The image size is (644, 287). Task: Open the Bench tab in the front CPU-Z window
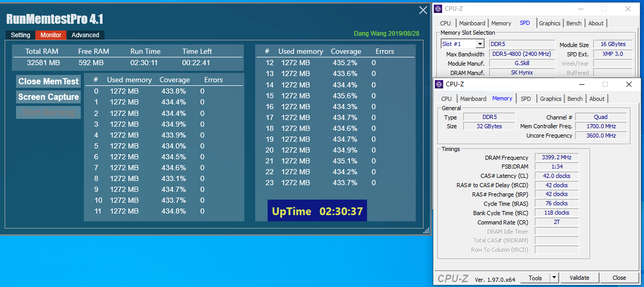pyautogui.click(x=575, y=99)
